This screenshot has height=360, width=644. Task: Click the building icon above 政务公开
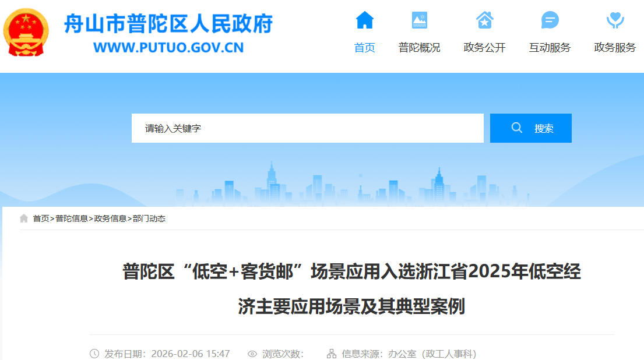(x=484, y=20)
